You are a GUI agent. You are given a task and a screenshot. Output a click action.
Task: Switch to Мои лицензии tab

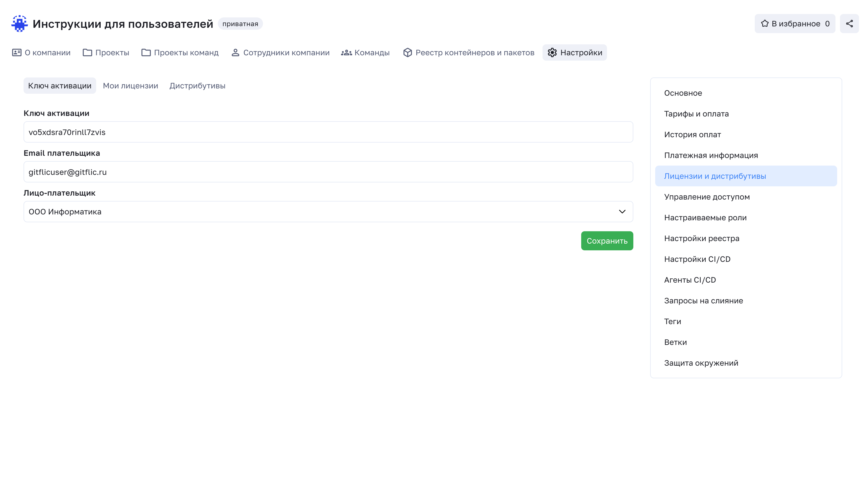130,86
